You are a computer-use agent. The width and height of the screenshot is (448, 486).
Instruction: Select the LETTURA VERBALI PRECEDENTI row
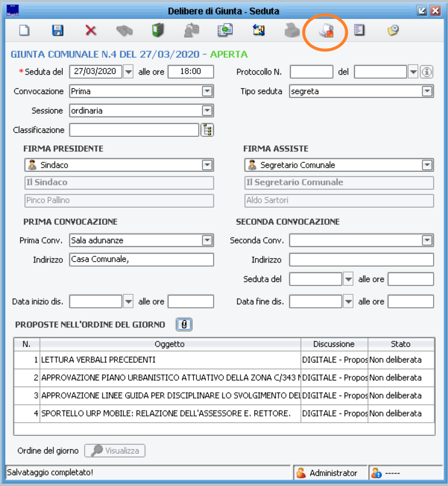coord(170,360)
